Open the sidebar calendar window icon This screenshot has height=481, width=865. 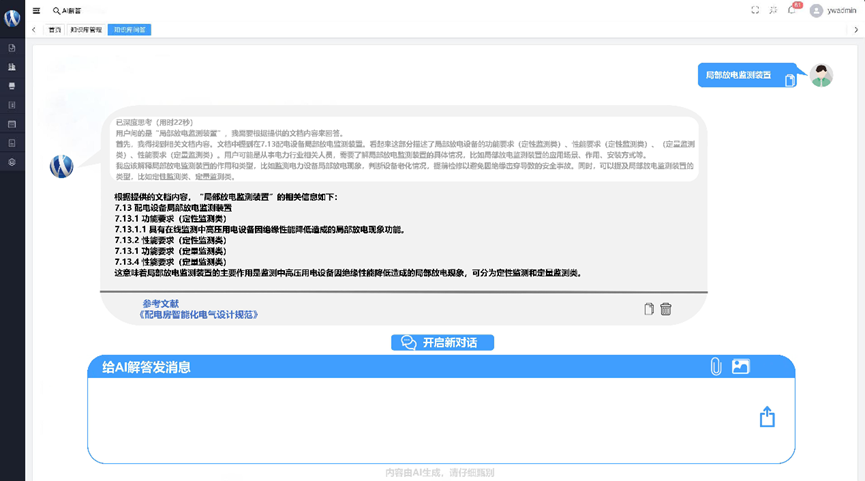pyautogui.click(x=12, y=124)
